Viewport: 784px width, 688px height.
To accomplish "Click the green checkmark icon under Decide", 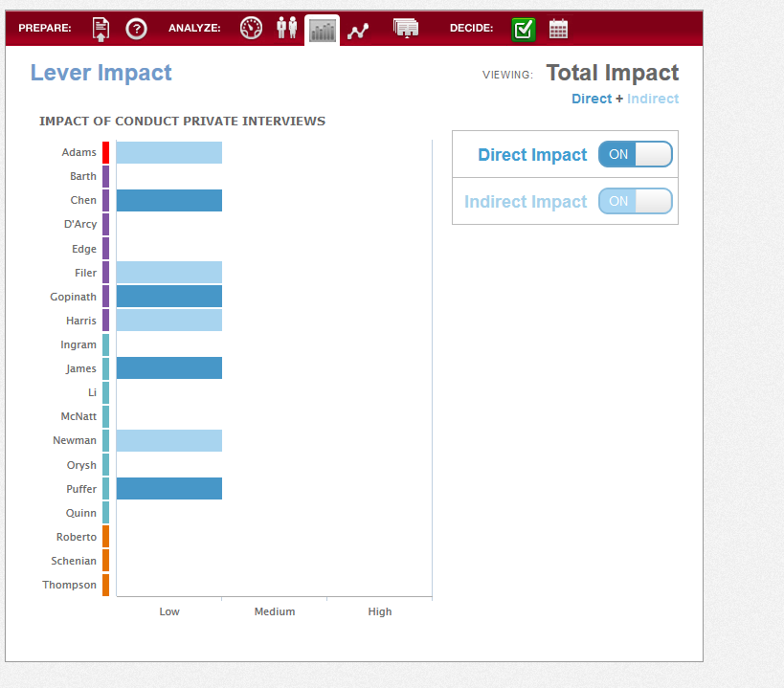I will pos(524,30).
